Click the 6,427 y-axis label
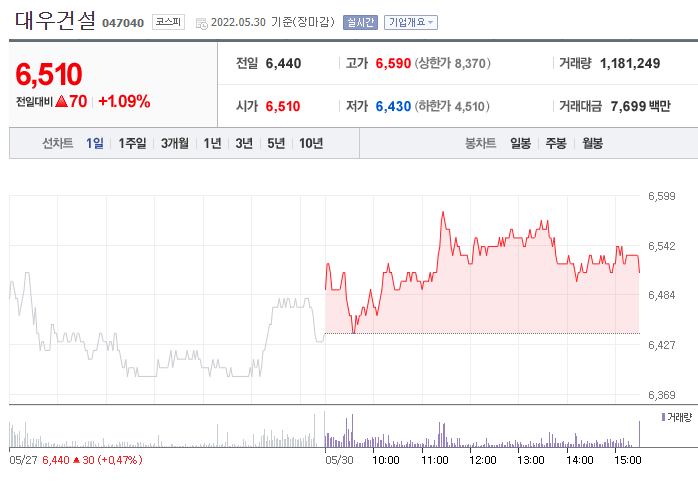The height and width of the screenshot is (482, 698). click(661, 345)
